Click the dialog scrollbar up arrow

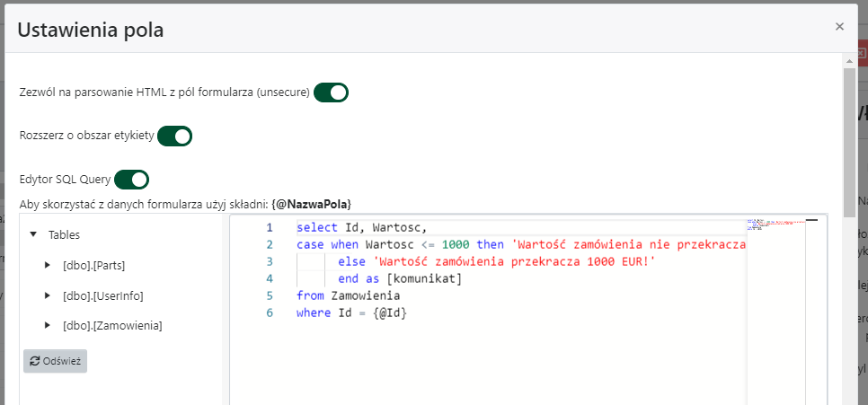(848, 59)
